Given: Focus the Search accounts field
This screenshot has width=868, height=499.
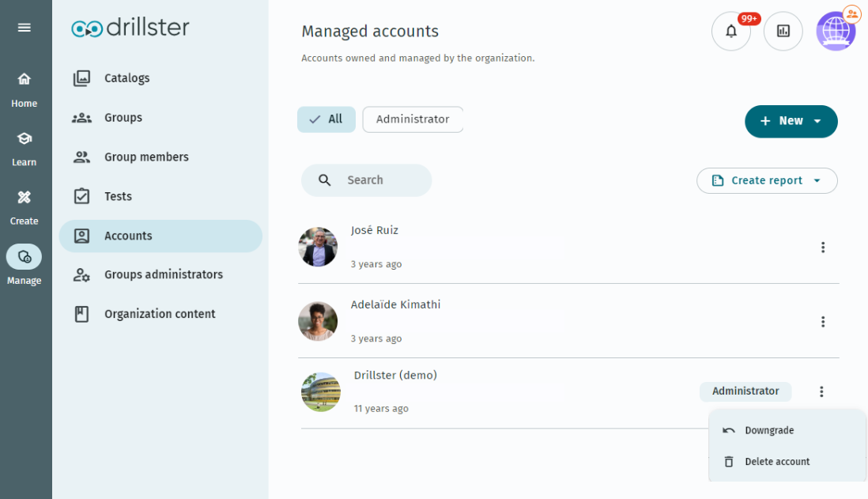Looking at the screenshot, I should click(367, 180).
